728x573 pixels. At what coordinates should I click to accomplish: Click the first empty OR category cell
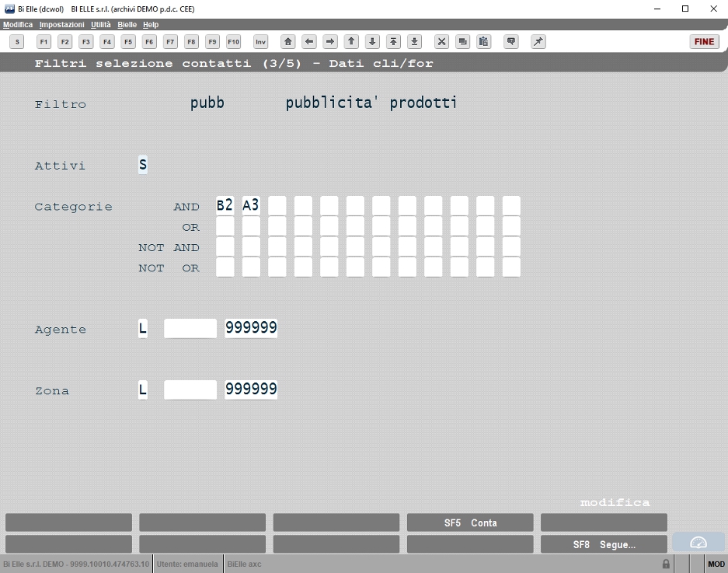pyautogui.click(x=225, y=226)
